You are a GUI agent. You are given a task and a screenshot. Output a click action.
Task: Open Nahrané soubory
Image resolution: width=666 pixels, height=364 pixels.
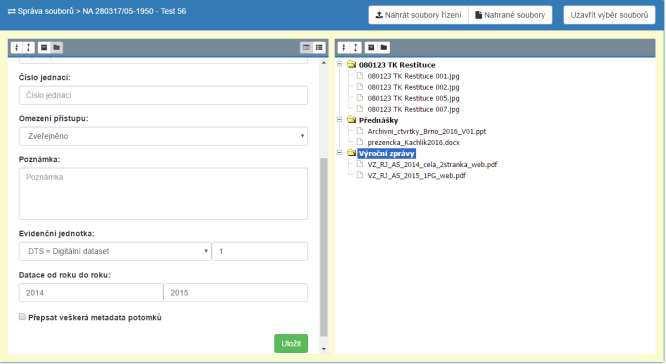click(x=510, y=15)
